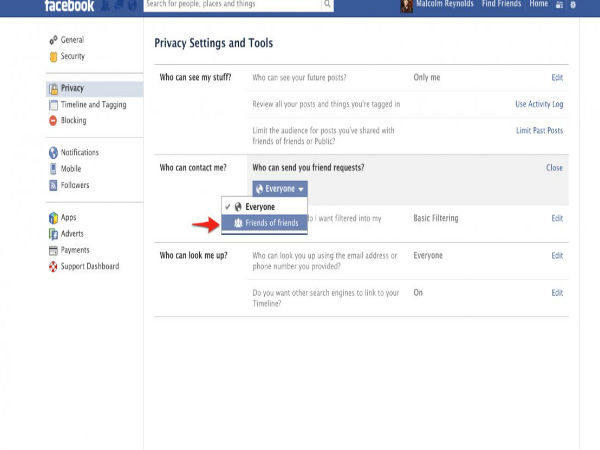Click 'On' search engine value

point(418,293)
